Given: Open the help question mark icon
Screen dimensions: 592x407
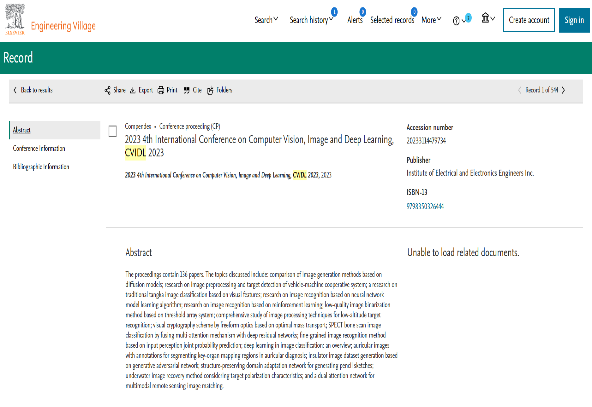Looking at the screenshot, I should click(x=456, y=20).
